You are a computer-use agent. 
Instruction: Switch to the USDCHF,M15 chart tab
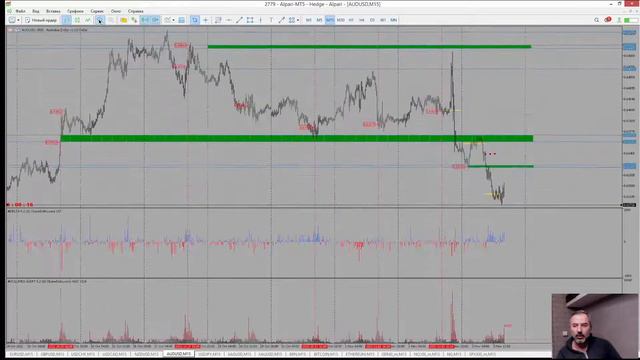point(83,354)
